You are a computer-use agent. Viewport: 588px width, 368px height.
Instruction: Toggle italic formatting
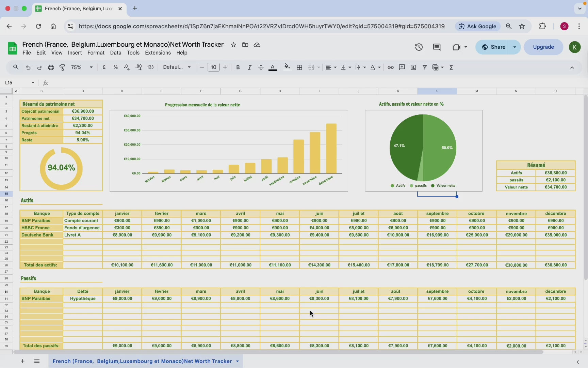[249, 67]
